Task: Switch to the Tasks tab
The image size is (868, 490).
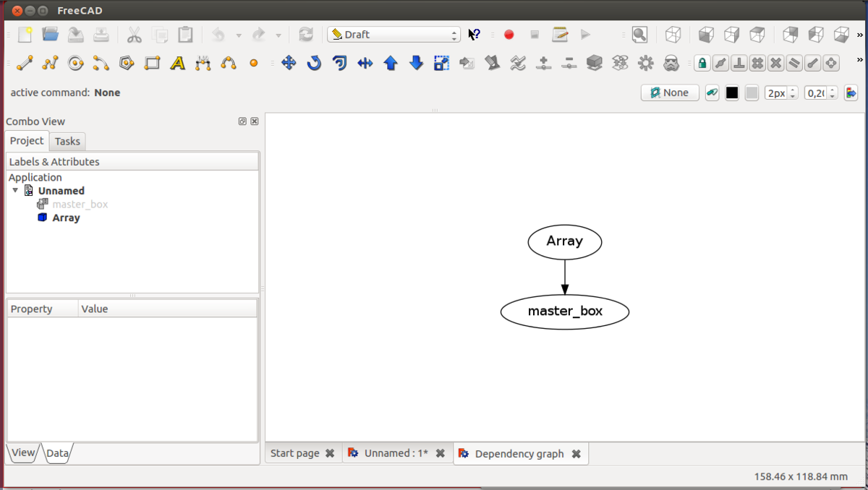Action: (x=68, y=141)
